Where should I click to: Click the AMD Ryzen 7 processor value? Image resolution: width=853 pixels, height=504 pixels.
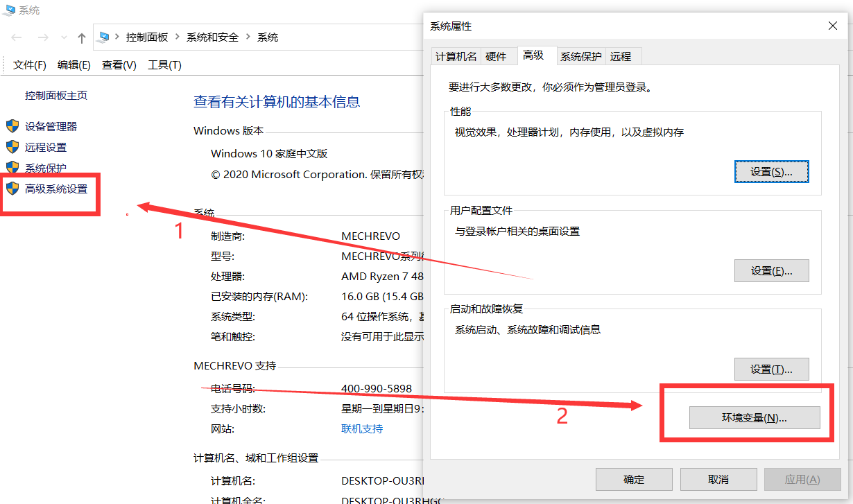[x=382, y=276]
